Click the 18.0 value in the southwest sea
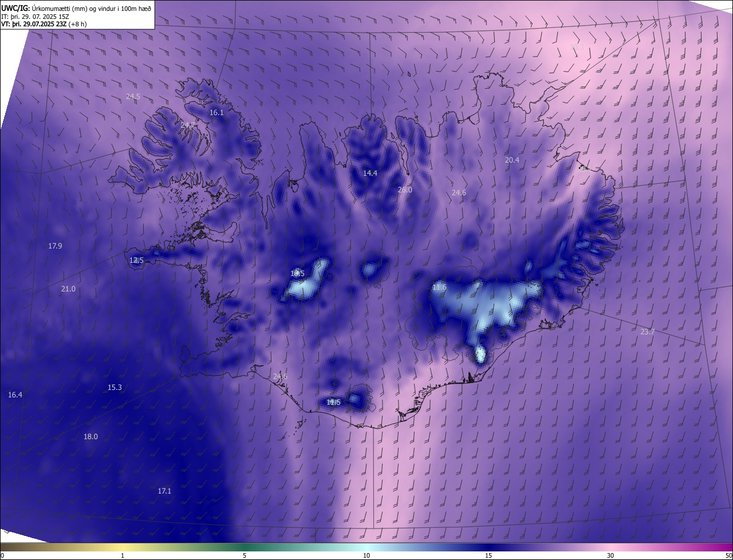 tap(90, 437)
